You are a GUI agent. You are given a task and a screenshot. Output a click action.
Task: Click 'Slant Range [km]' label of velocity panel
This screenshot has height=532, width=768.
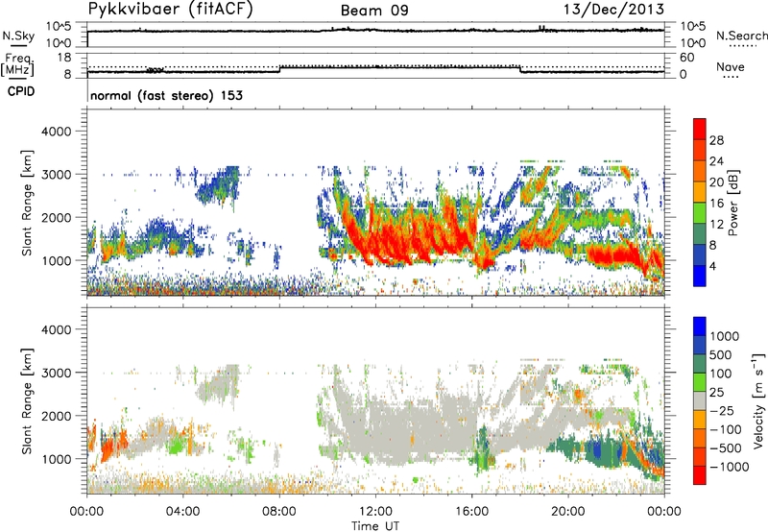[x=27, y=400]
